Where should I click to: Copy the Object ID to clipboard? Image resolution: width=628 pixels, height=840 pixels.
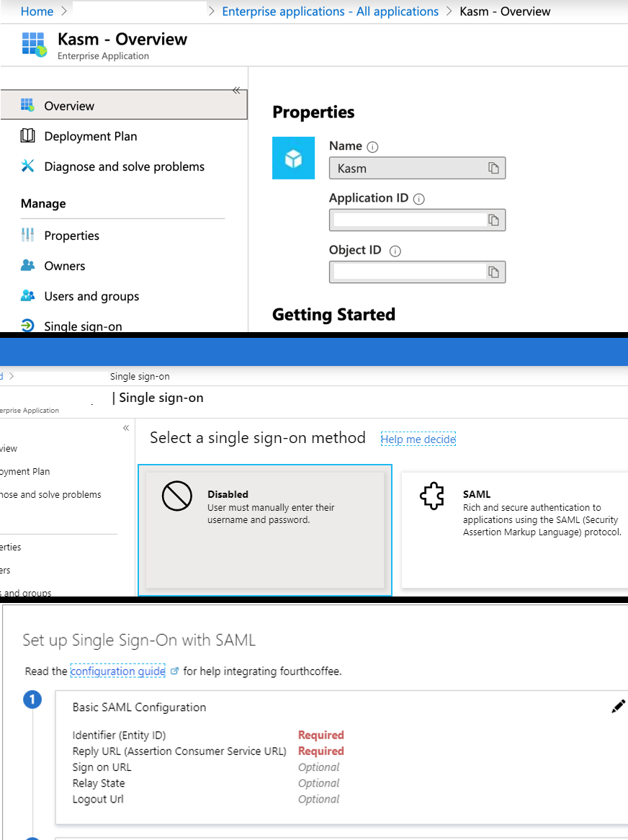(493, 272)
